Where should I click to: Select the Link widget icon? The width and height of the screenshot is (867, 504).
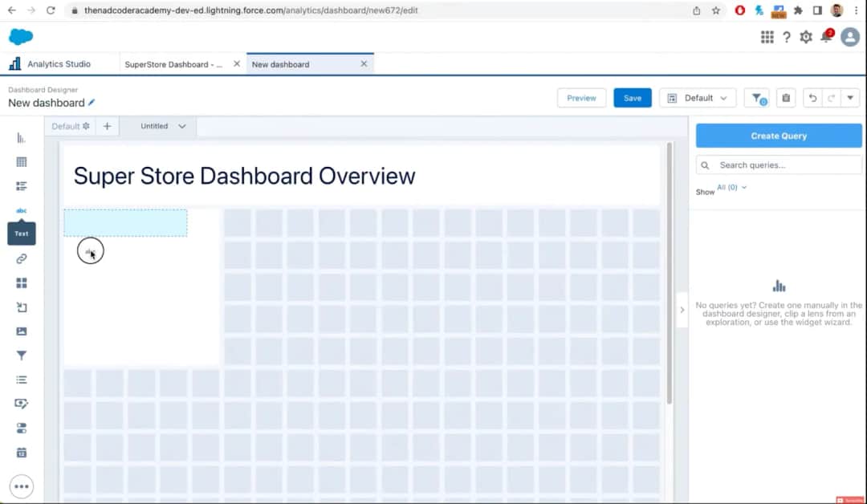tap(21, 258)
